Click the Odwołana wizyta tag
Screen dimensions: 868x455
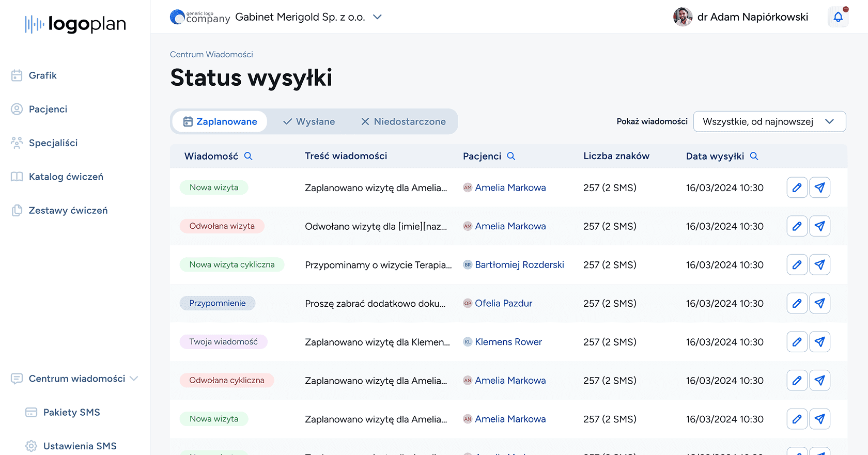point(222,226)
